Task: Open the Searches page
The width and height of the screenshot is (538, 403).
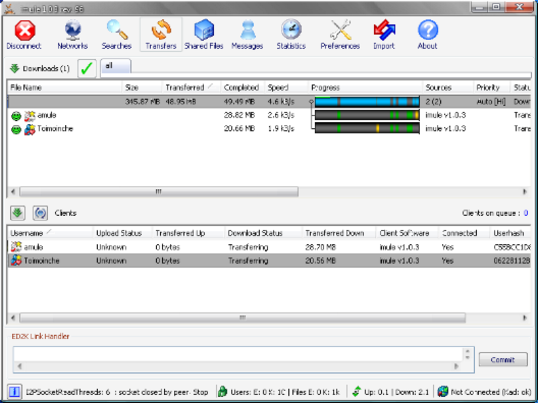Action: (x=117, y=35)
